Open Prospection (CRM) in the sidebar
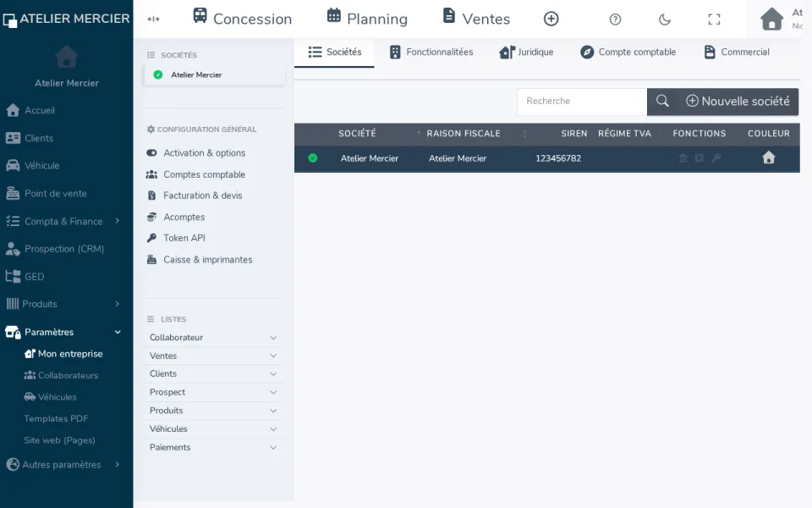This screenshot has width=812, height=508. click(x=55, y=249)
